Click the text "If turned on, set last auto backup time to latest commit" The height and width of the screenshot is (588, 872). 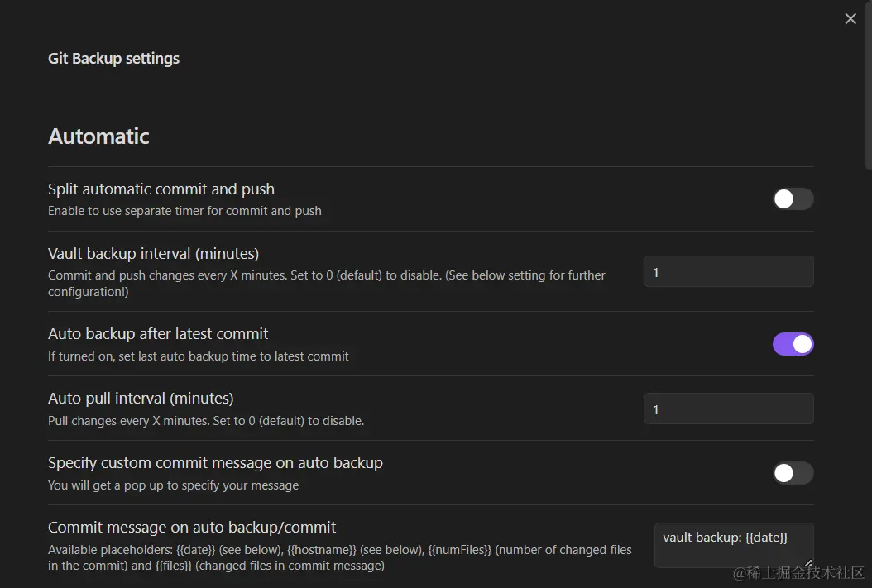point(198,356)
